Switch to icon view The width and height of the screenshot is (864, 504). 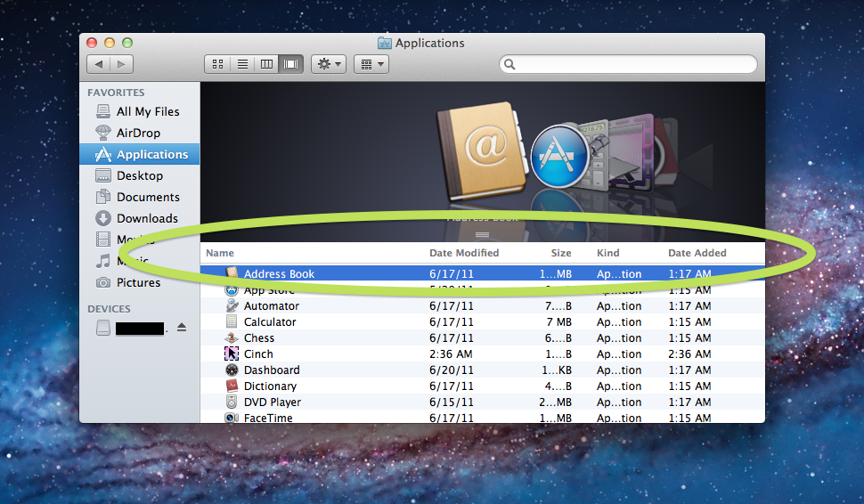click(217, 64)
